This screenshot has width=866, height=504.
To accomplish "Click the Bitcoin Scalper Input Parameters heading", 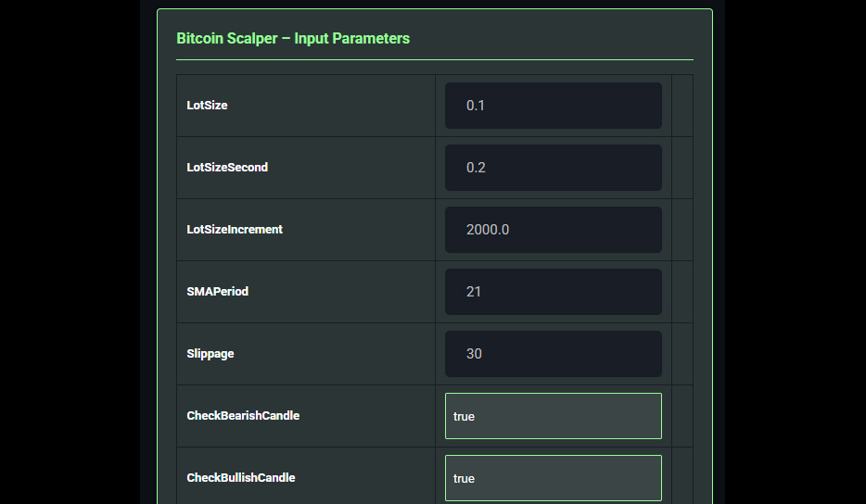I will click(293, 39).
